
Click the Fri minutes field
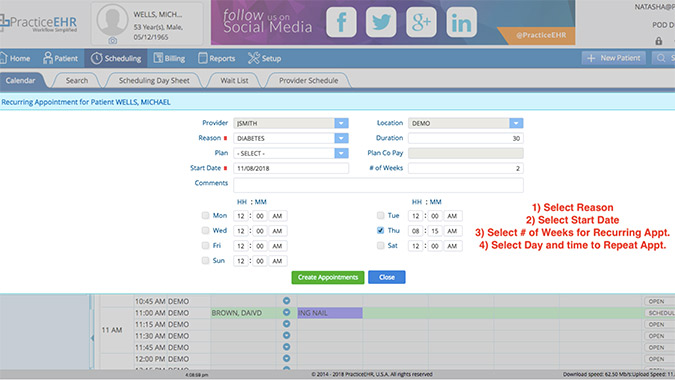260,246
